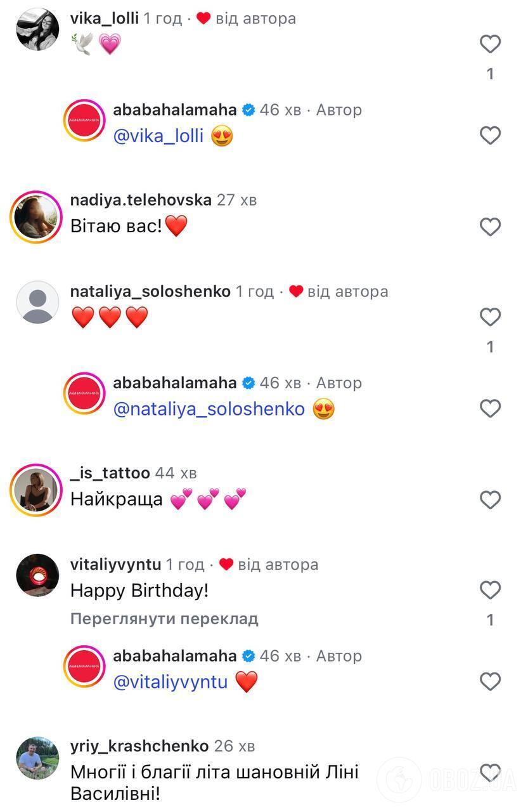528x812 pixels.
Task: Like the Happy Birthday comment
Action: (490, 590)
